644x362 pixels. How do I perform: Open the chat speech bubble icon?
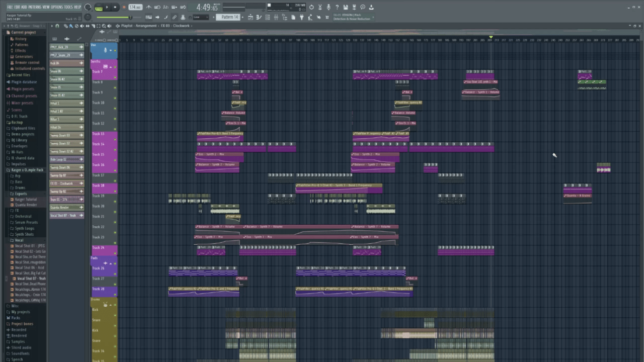click(x=363, y=7)
